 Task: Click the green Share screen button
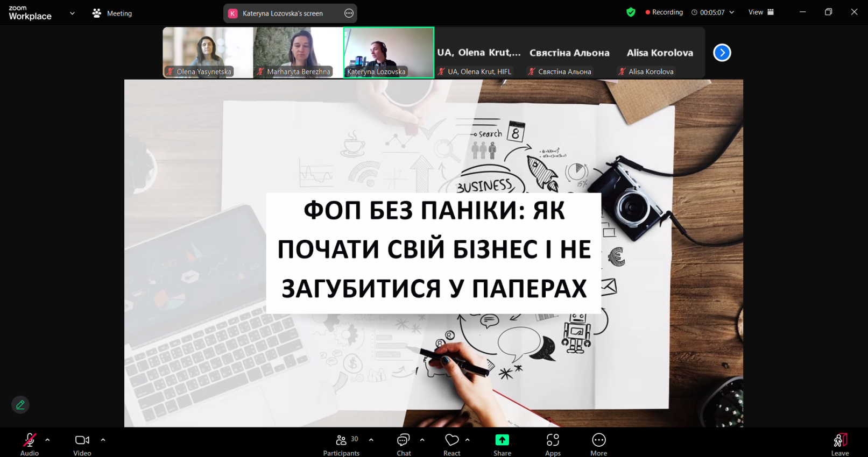pos(502,444)
